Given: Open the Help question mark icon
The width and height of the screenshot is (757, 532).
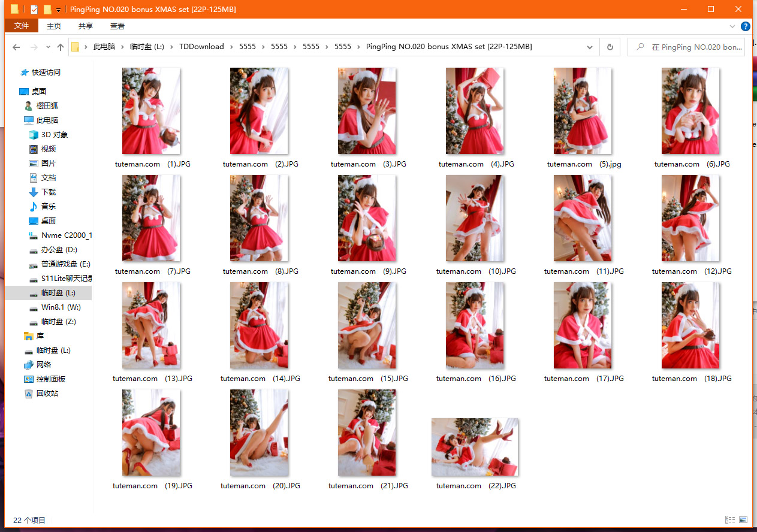Looking at the screenshot, I should [x=745, y=26].
